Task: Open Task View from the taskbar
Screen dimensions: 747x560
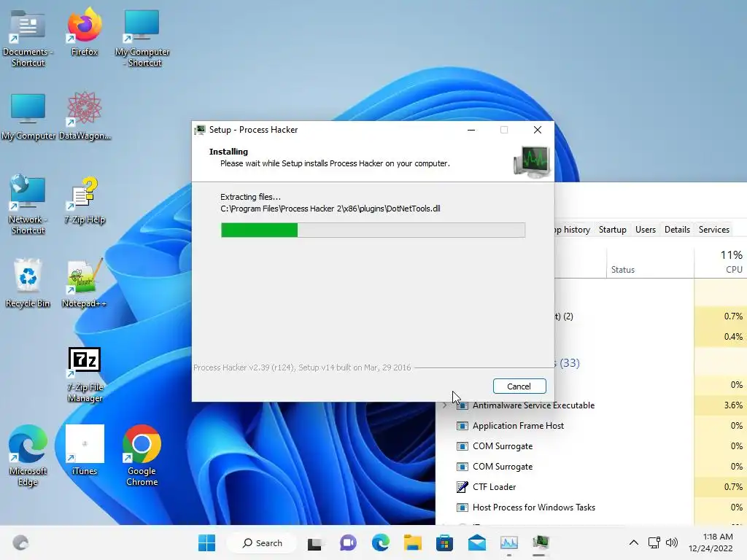Action: pos(314,543)
